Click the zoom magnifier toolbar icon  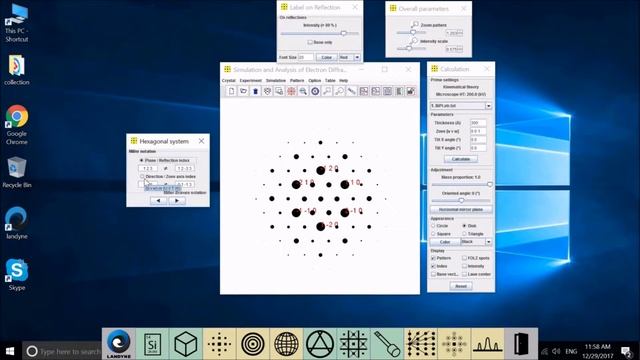303,91
